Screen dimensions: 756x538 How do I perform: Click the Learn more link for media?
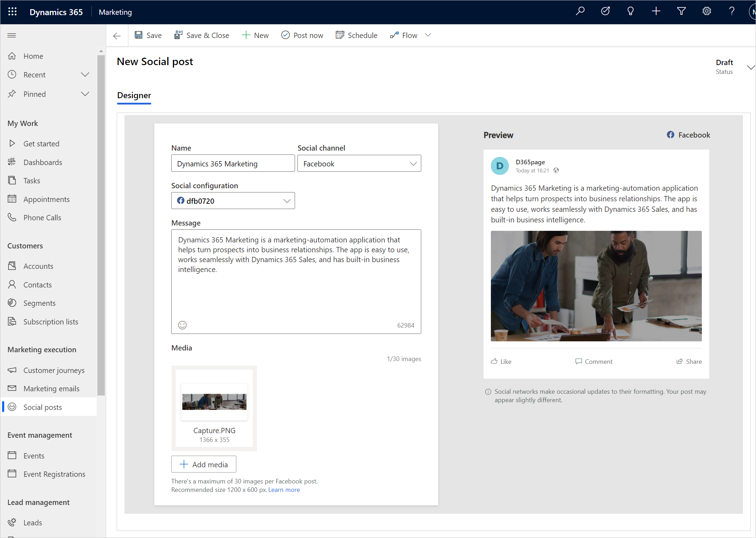(284, 489)
